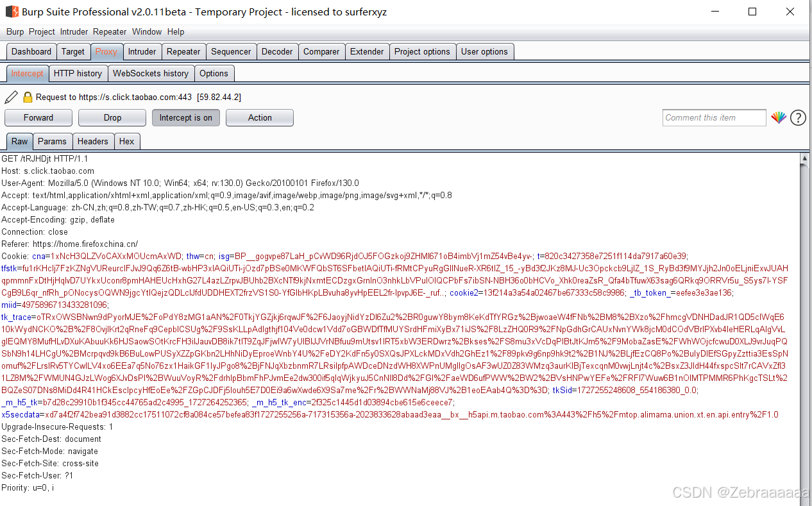Switch to the Sequencer tab
The height and width of the screenshot is (506, 812).
point(231,51)
